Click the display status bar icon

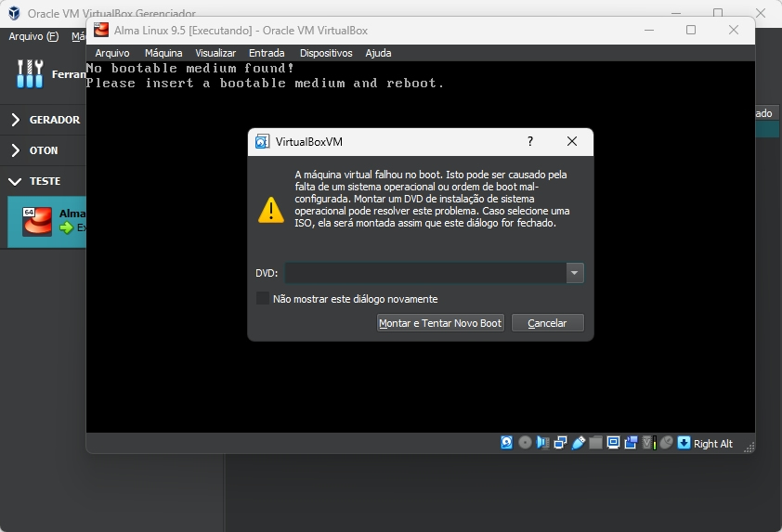pos(613,443)
